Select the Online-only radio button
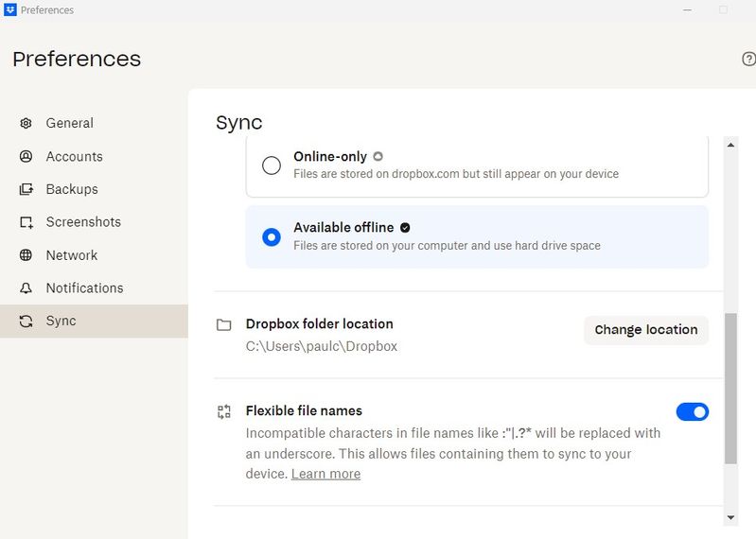The width and height of the screenshot is (756, 539). tap(272, 165)
